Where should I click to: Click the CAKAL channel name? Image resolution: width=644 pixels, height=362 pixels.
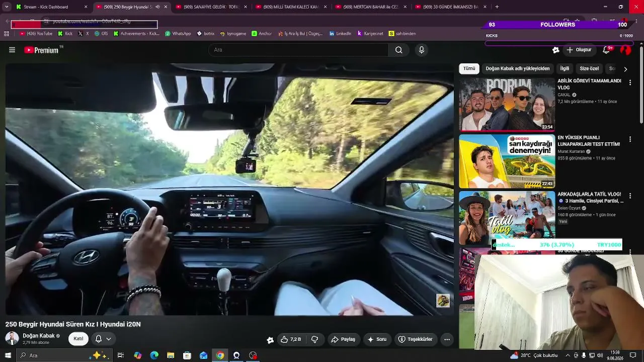(564, 95)
